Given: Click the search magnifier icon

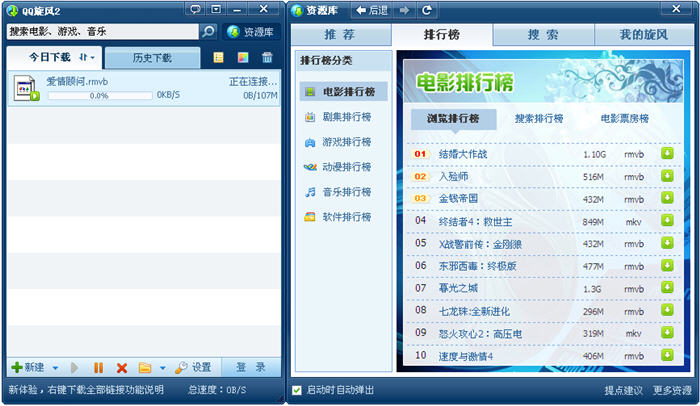Looking at the screenshot, I should coord(208,32).
